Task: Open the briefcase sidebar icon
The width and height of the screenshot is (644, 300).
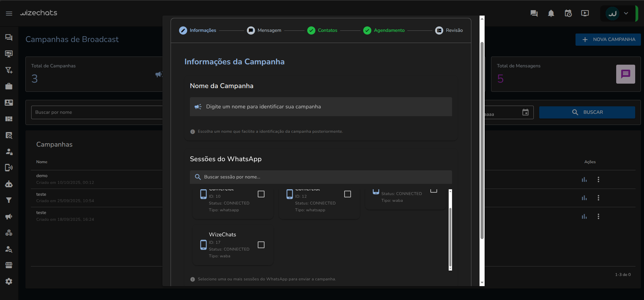Action: click(x=9, y=86)
